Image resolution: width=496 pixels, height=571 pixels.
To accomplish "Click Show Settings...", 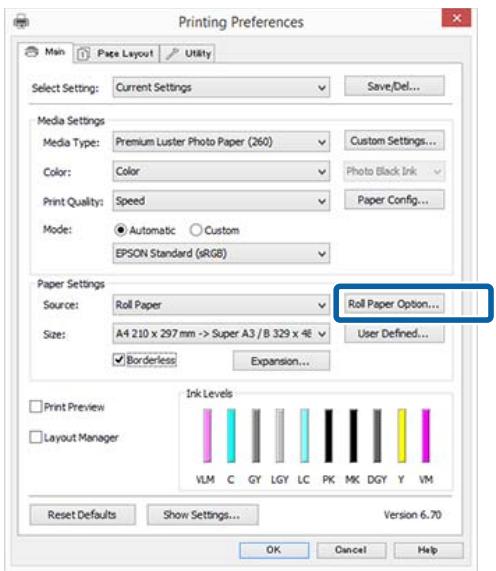I will [203, 515].
